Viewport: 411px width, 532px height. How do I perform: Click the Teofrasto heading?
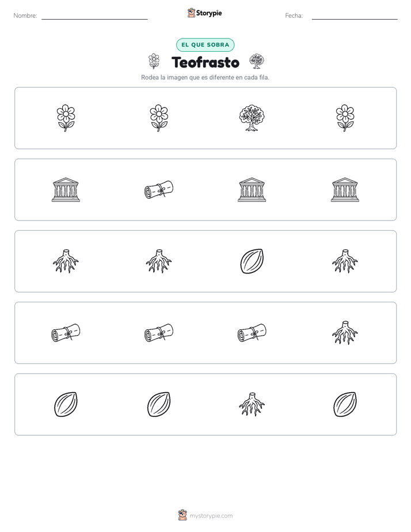pyautogui.click(x=205, y=62)
